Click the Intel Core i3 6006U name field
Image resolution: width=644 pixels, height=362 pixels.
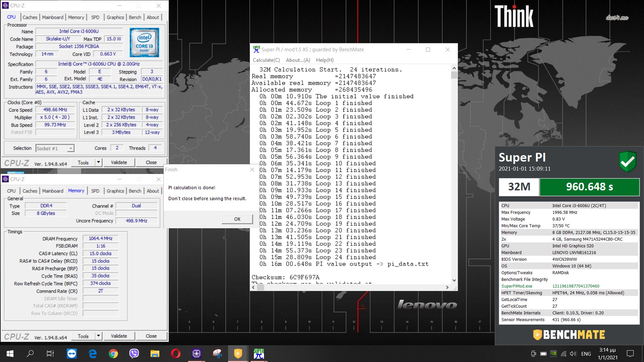(x=79, y=31)
